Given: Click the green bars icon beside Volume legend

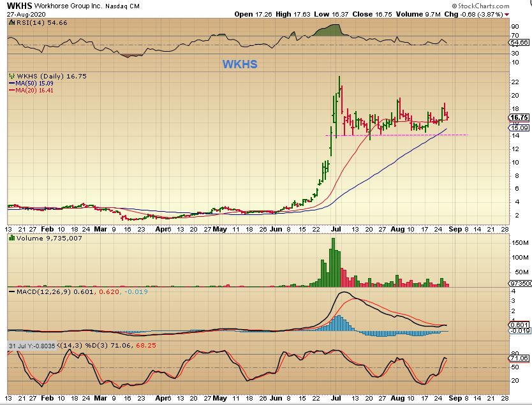Looking at the screenshot, I should point(12,238).
